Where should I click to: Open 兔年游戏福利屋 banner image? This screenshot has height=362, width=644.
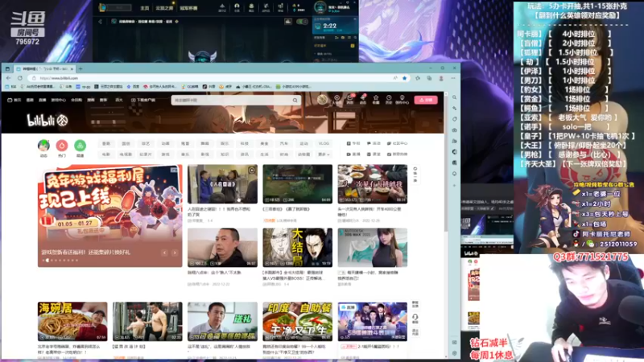[x=109, y=216]
